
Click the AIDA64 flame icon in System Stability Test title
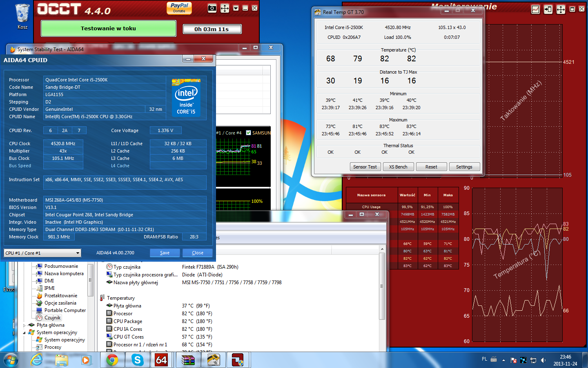click(12, 49)
